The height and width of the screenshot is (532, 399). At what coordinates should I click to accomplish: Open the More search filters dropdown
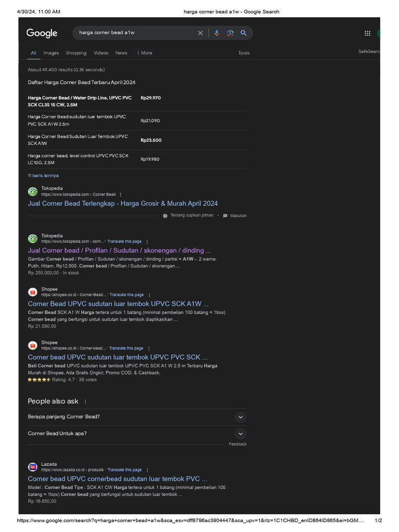(145, 53)
